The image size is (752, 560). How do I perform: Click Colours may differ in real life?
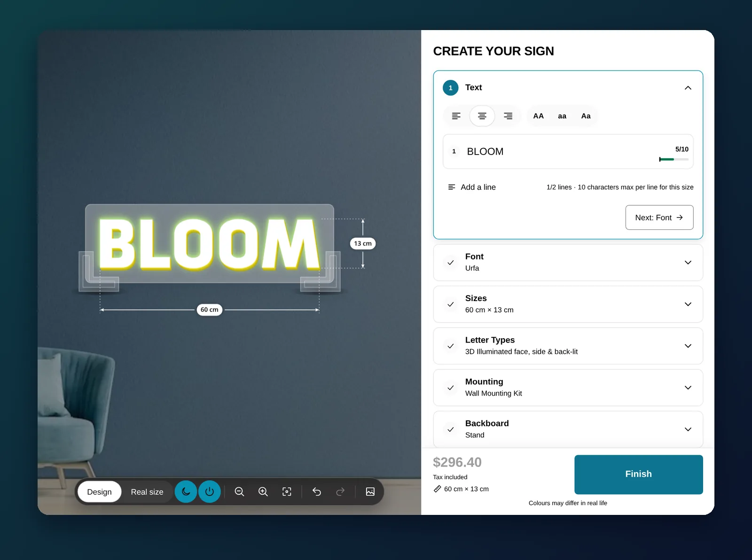(568, 503)
